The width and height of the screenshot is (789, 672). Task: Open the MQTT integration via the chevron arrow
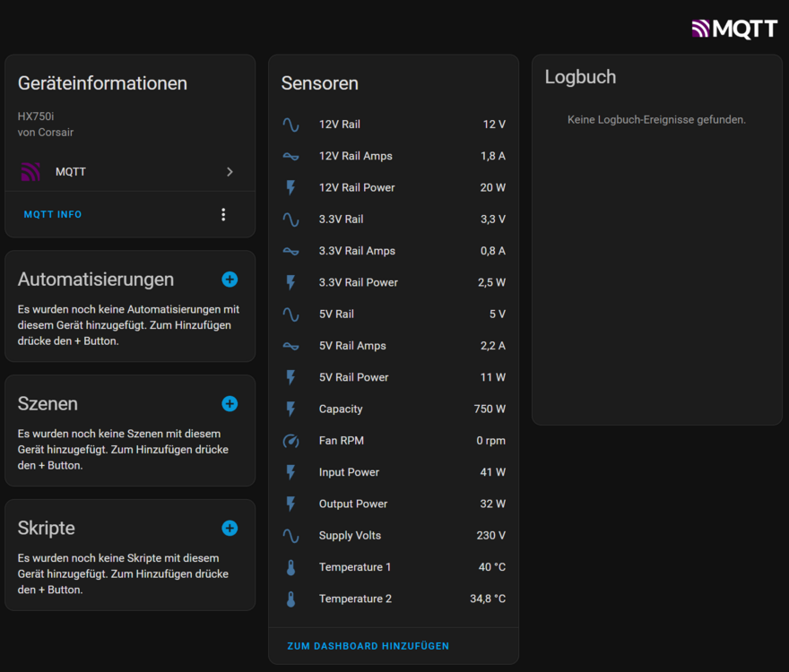click(x=230, y=172)
